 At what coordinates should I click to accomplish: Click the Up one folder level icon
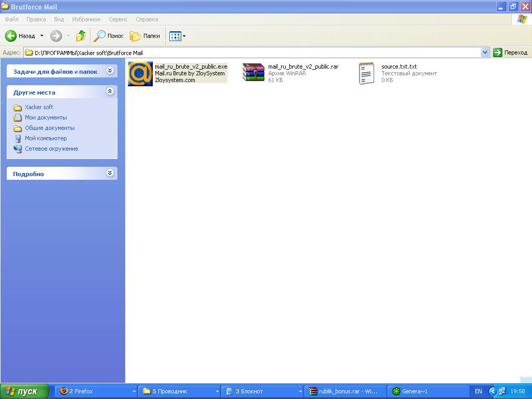point(81,36)
